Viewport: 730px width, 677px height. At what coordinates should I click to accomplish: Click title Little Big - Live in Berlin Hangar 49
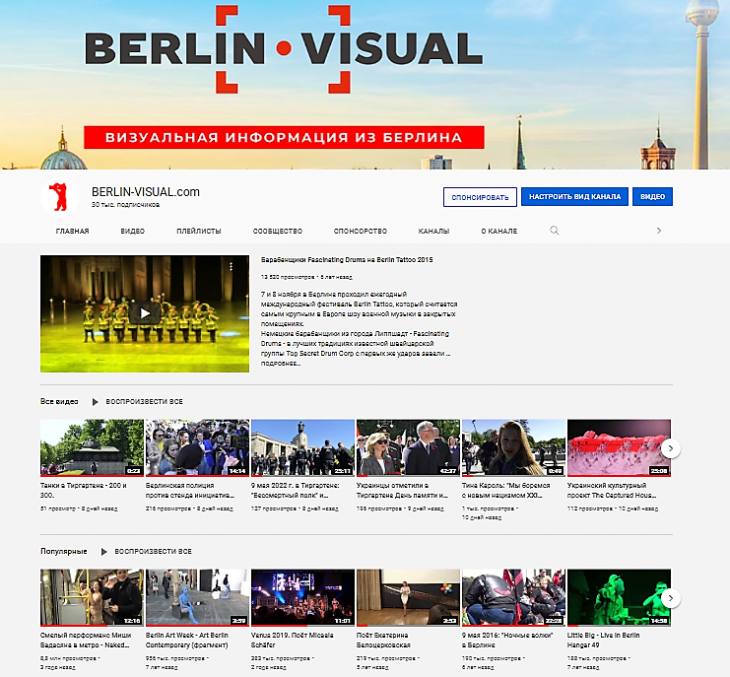[x=604, y=640]
